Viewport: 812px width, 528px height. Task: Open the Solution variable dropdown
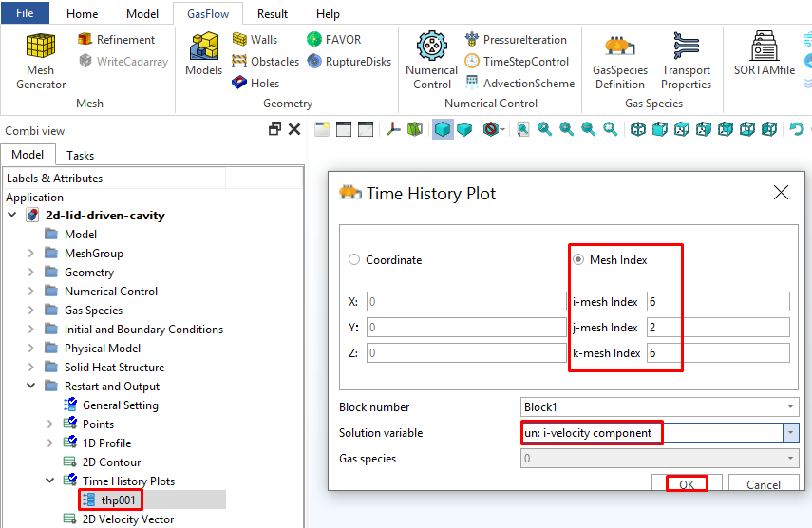coord(790,433)
